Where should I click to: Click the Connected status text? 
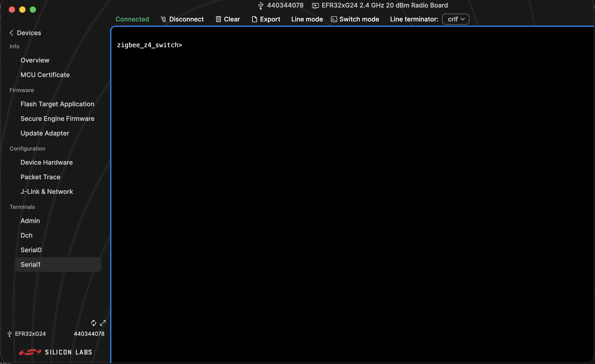point(132,19)
